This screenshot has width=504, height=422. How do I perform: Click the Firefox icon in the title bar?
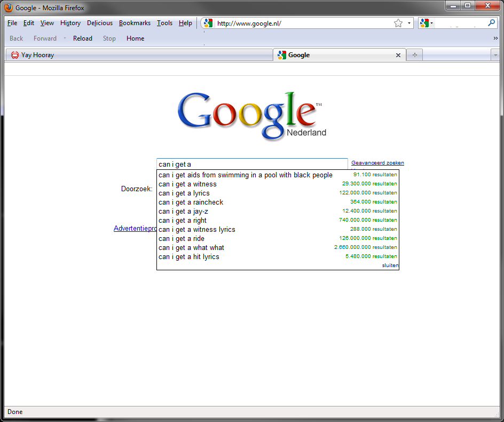[x=9, y=7]
